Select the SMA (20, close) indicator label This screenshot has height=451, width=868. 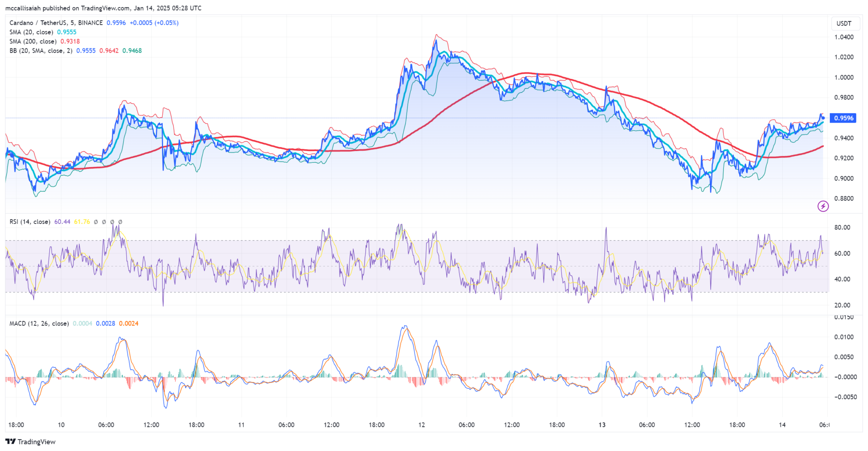31,32
